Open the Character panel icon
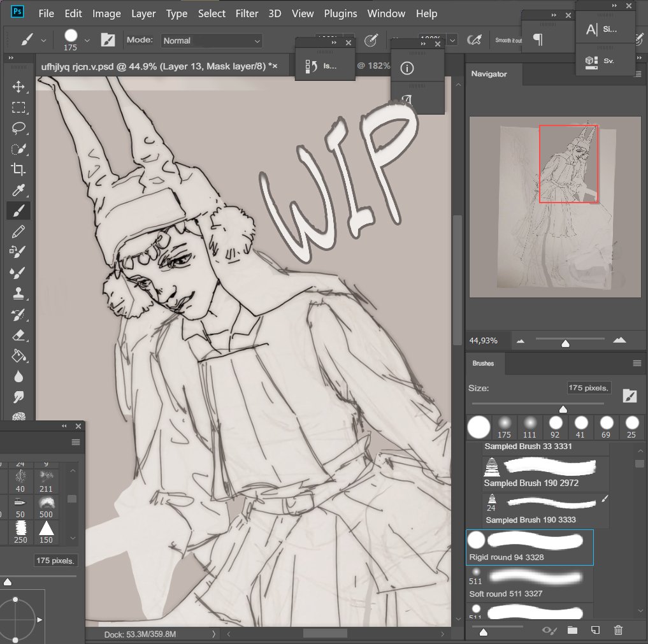 [592, 29]
